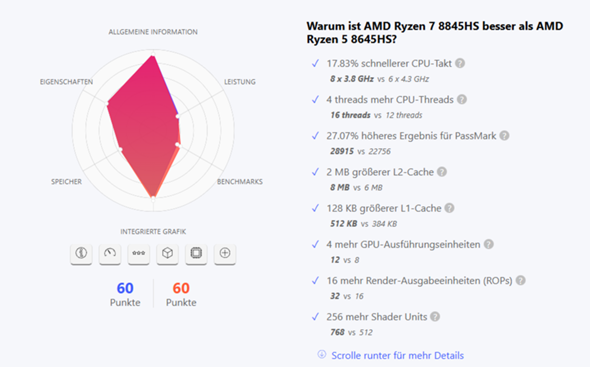This screenshot has width=590, height=367.
Task: Click 16 mehr Render-Ausgabeeinheiten (ROPs) text
Action: 419,280
